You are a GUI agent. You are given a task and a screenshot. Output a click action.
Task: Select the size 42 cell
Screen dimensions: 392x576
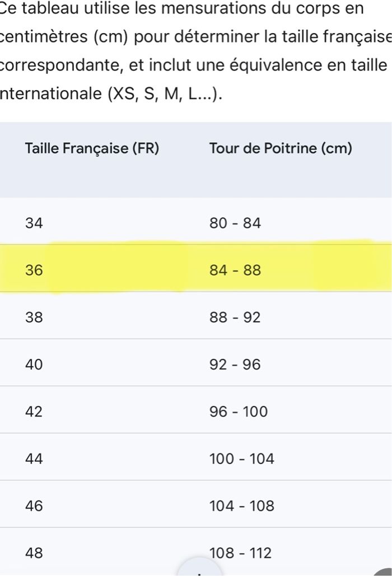[x=34, y=411]
